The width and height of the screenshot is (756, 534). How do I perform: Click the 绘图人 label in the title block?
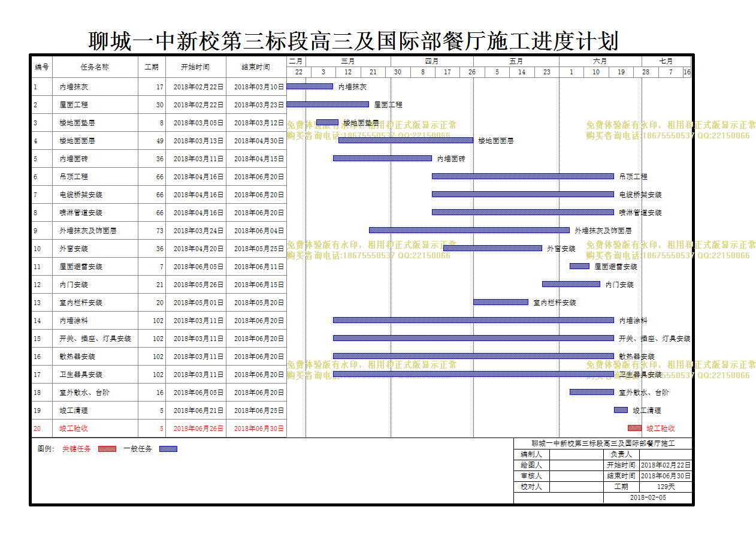[531, 465]
